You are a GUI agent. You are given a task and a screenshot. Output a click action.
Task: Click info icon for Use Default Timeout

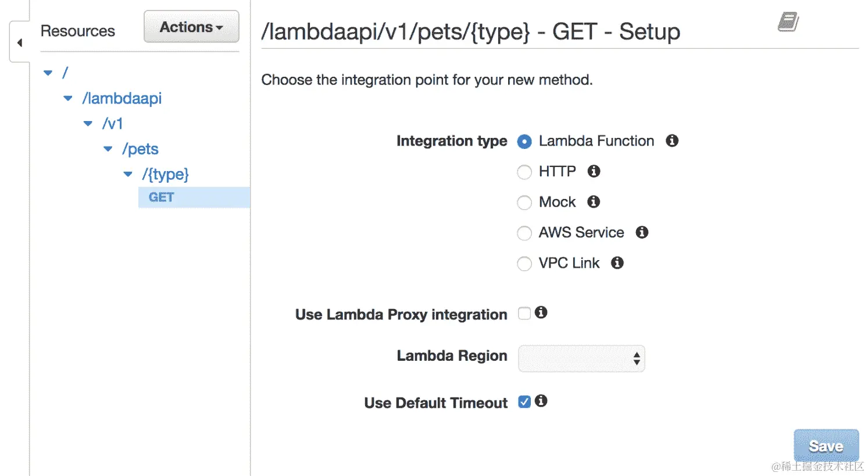click(541, 401)
